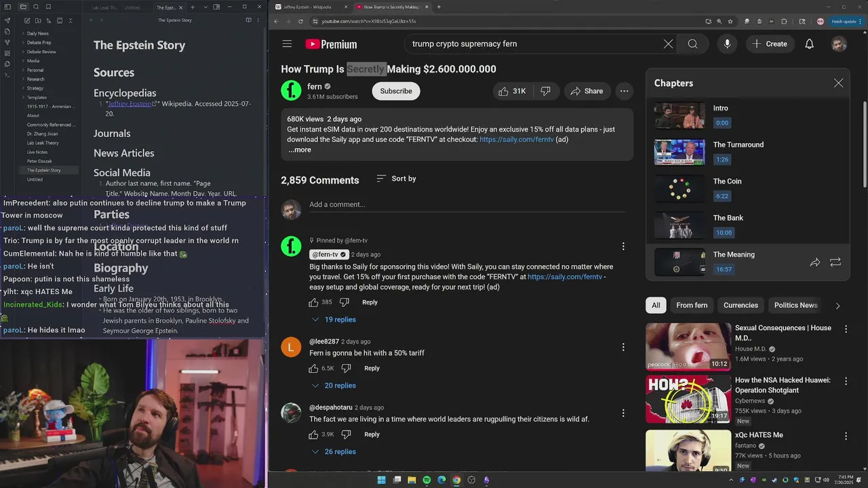Reload the Chrome page

tap(300, 21)
